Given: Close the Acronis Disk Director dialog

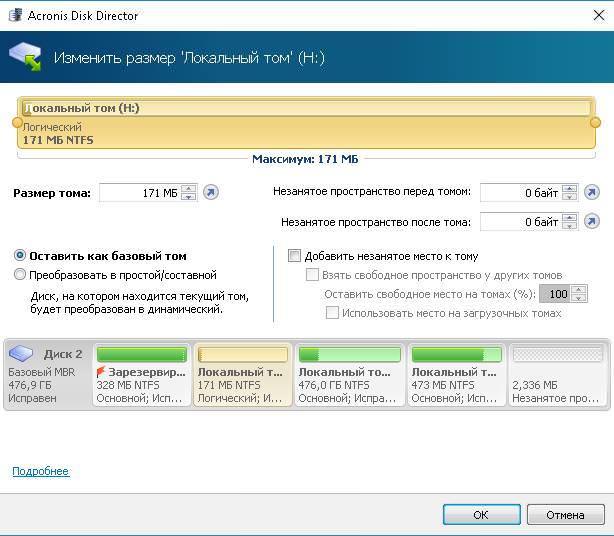Looking at the screenshot, I should click(599, 15).
